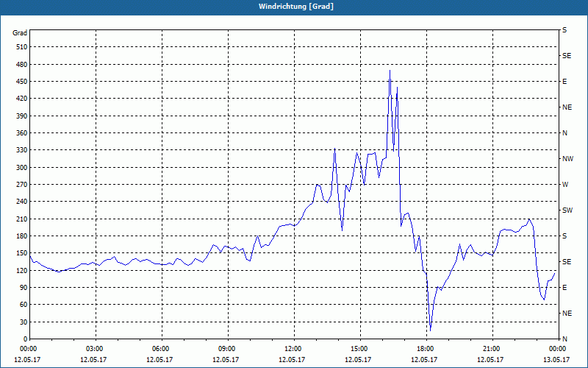Click the NE compass label level with 405
The height and width of the screenshot is (368, 588).
pyautogui.click(x=567, y=107)
